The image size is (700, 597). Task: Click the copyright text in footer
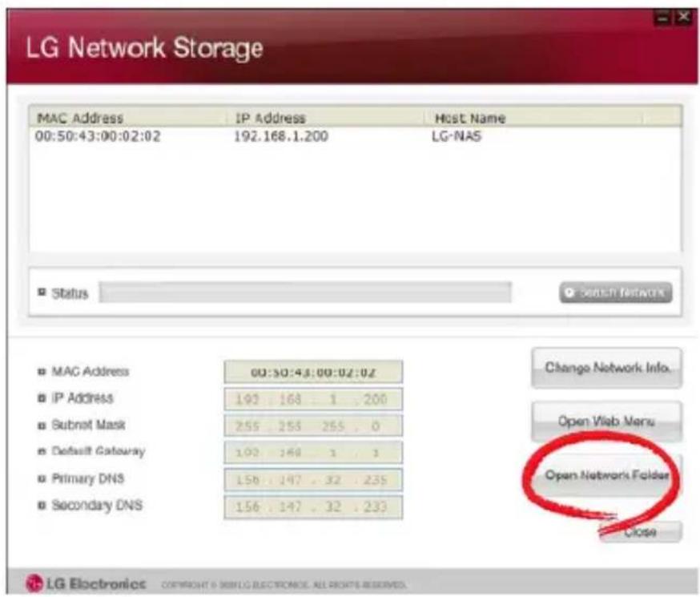click(x=283, y=584)
